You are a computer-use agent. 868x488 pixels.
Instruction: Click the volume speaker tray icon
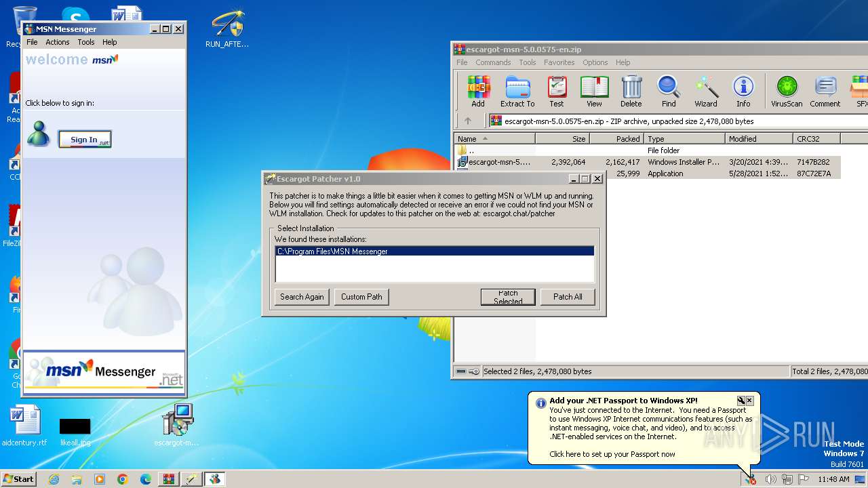tap(770, 479)
